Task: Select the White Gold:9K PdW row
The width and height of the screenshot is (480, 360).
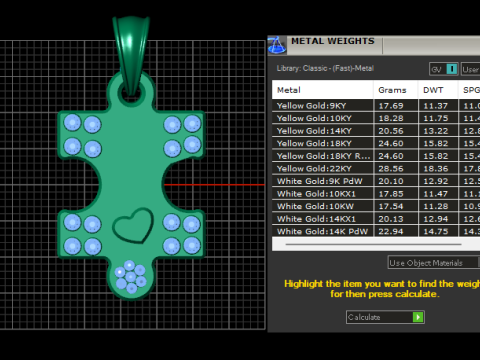Action: tap(376, 181)
